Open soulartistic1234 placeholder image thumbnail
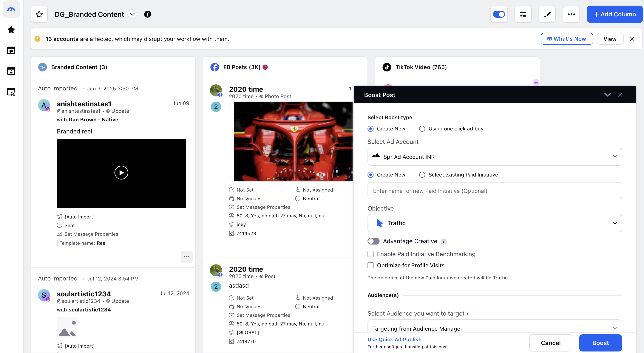Image resolution: width=644 pixels, height=353 pixels. pos(67,328)
